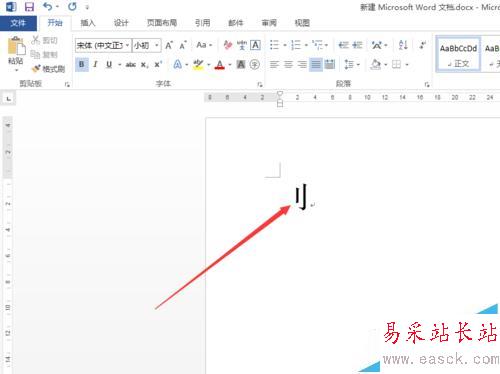500x374 pixels.
Task: Open the Aa change case menu
Action: click(204, 45)
